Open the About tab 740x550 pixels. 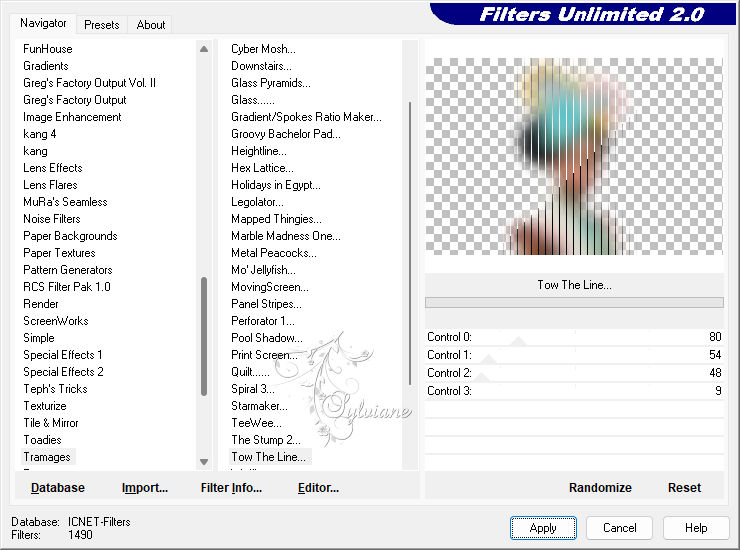151,25
